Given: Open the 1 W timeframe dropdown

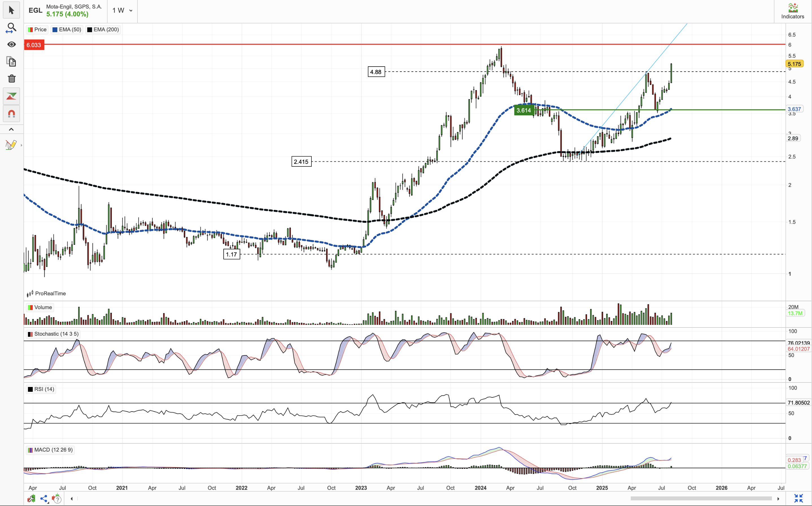Looking at the screenshot, I should click(x=122, y=11).
